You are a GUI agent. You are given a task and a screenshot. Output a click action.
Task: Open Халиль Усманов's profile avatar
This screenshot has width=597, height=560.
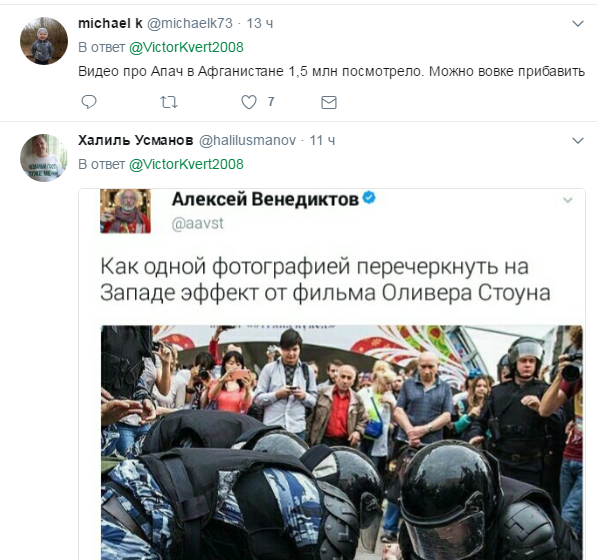(x=44, y=158)
